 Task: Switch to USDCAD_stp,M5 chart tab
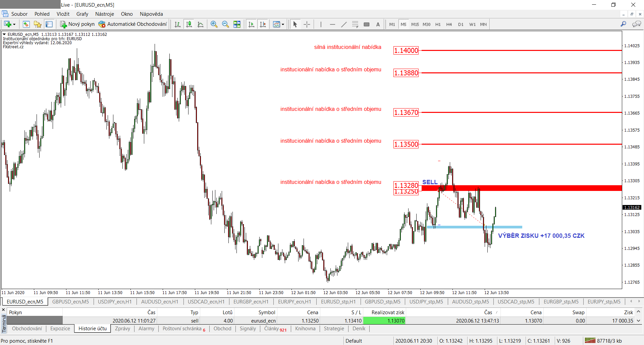coord(516,302)
